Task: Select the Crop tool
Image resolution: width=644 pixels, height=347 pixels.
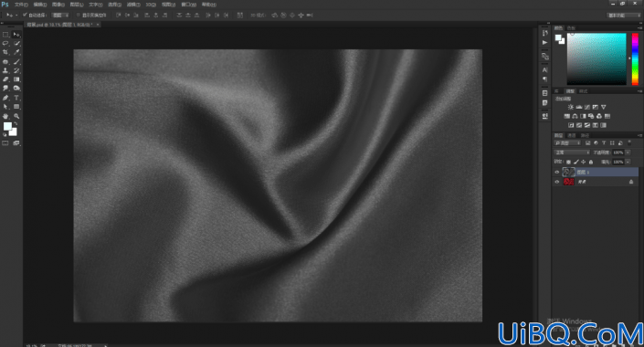Action: [5, 52]
